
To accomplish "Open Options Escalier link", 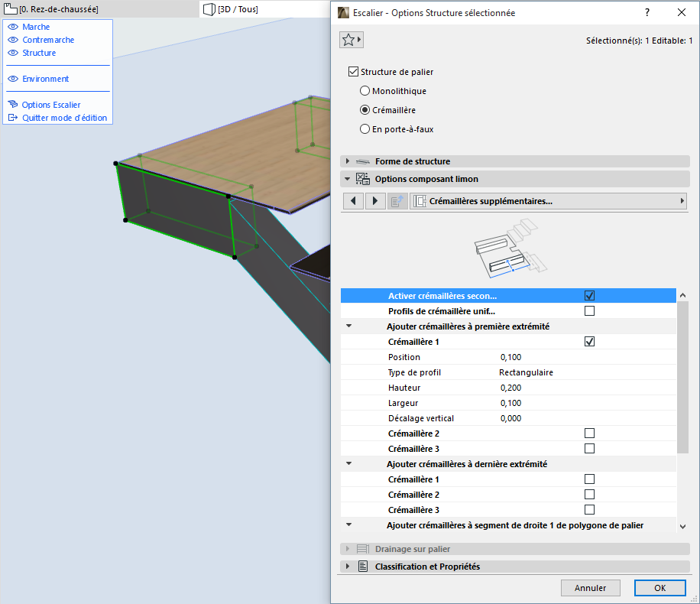I will tap(51, 105).
